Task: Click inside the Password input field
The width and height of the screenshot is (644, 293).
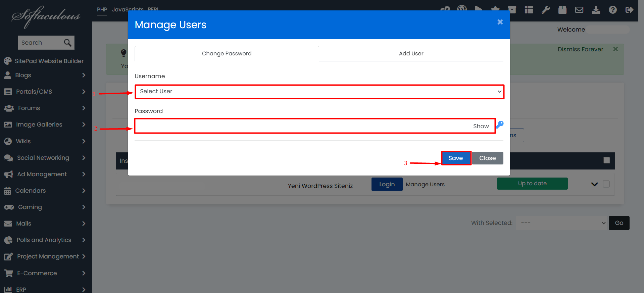Action: (302, 126)
